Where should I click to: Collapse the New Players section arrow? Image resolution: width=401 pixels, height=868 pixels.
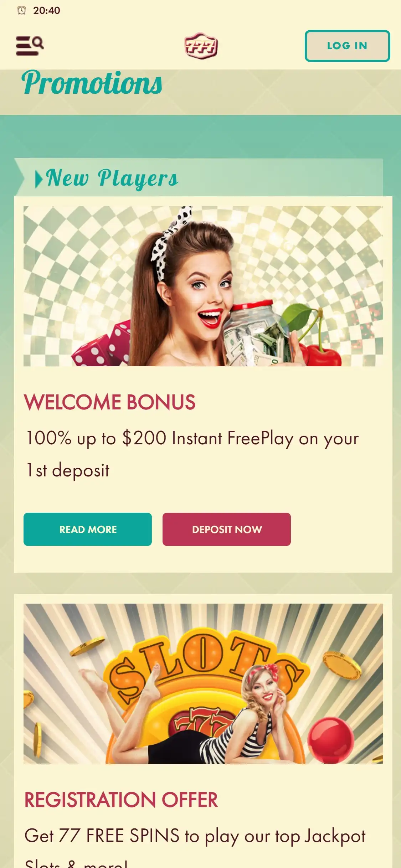(38, 179)
